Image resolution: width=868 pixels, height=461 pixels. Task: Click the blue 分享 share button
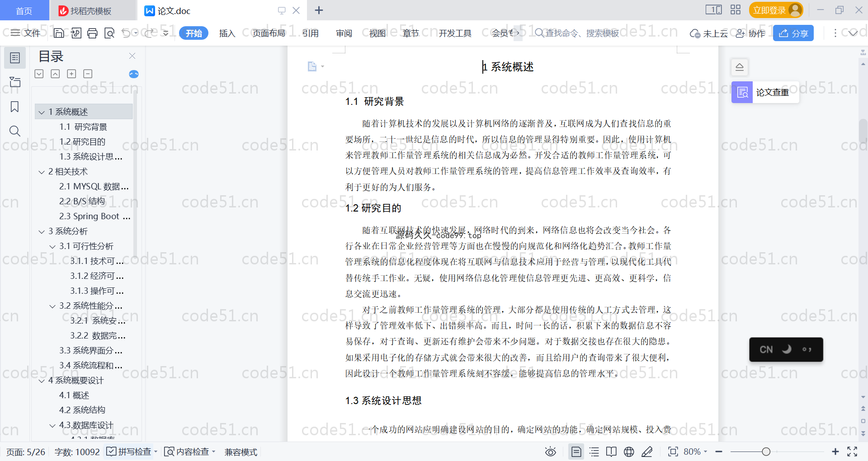[793, 33]
